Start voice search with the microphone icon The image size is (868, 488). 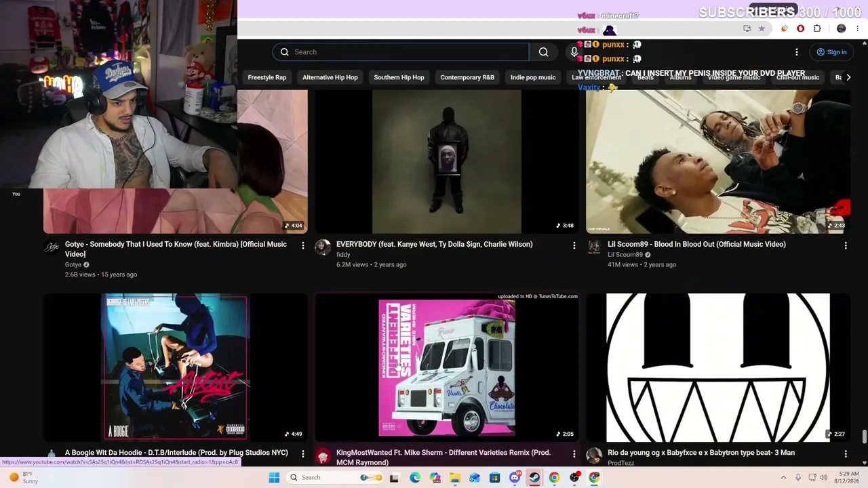(x=574, y=52)
